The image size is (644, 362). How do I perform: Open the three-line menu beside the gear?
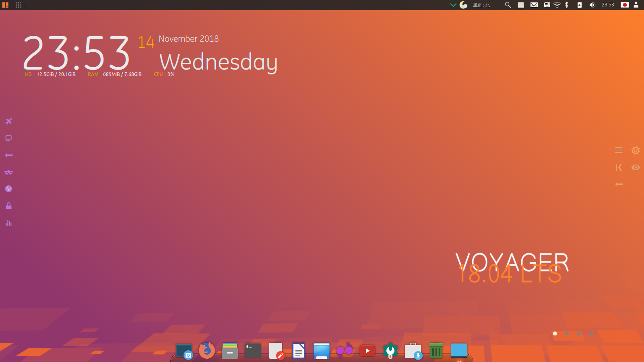619,150
